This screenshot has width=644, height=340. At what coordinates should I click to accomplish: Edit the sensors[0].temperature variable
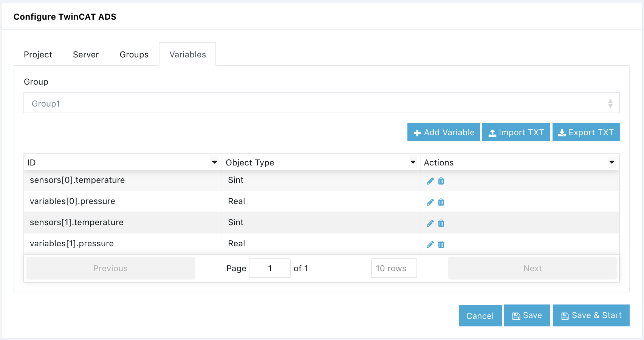pos(430,181)
